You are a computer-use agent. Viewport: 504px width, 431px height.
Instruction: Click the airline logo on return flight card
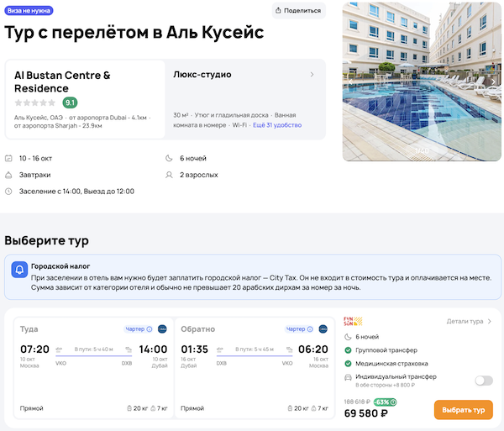click(323, 329)
